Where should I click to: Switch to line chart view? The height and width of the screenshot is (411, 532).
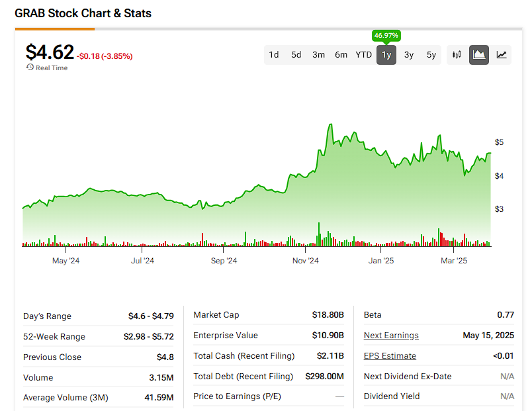click(x=502, y=55)
